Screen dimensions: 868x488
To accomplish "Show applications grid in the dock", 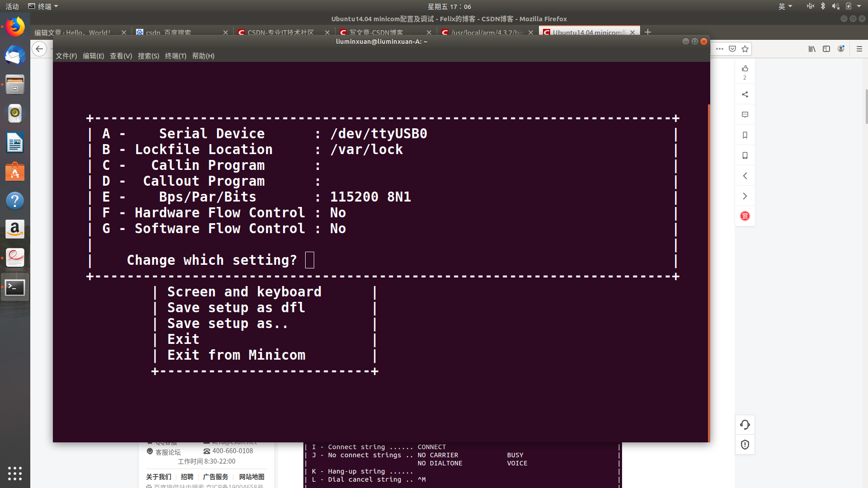I will (15, 473).
